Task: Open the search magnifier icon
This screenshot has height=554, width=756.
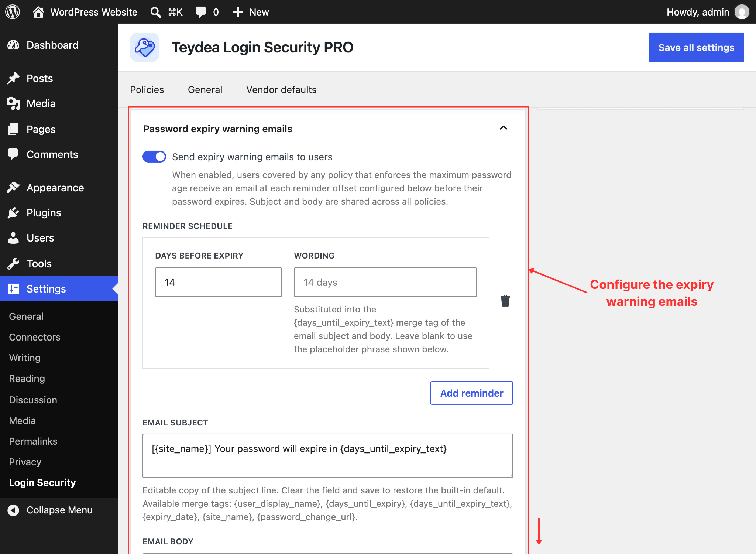Action: (155, 12)
